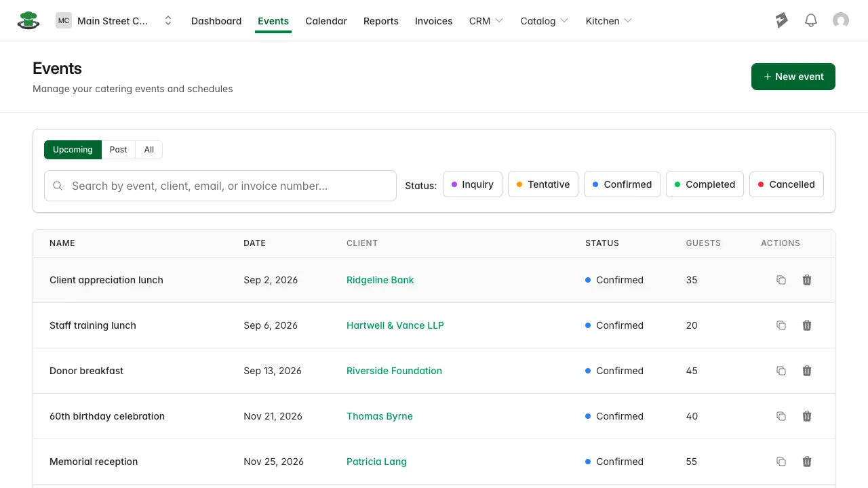868x488 pixels.
Task: Open the 60th birthday celebration row
Action: 434,416
